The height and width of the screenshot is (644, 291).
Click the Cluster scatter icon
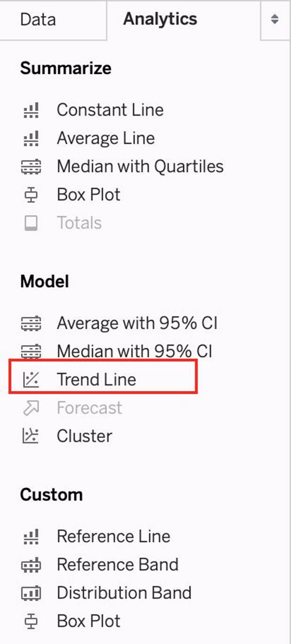pyautogui.click(x=32, y=436)
